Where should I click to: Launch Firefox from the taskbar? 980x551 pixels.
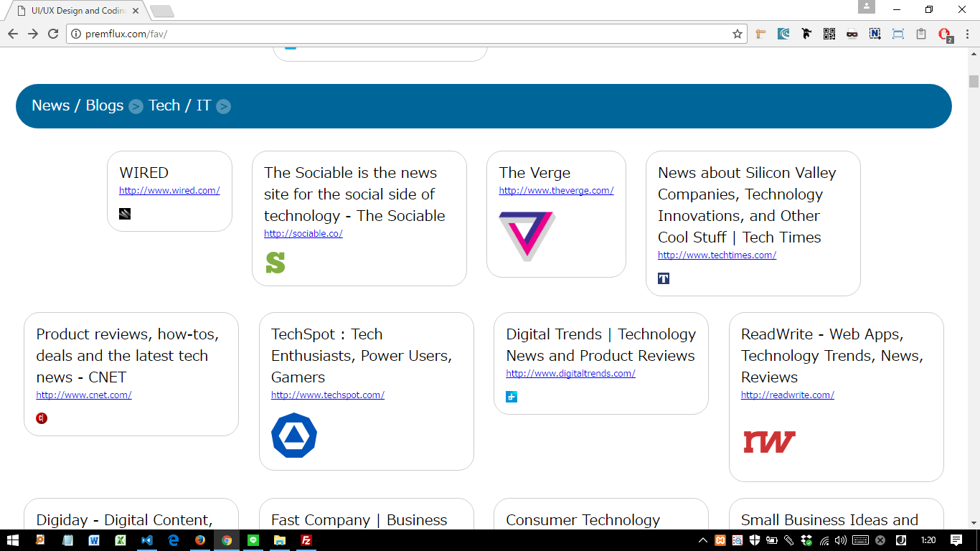200,540
